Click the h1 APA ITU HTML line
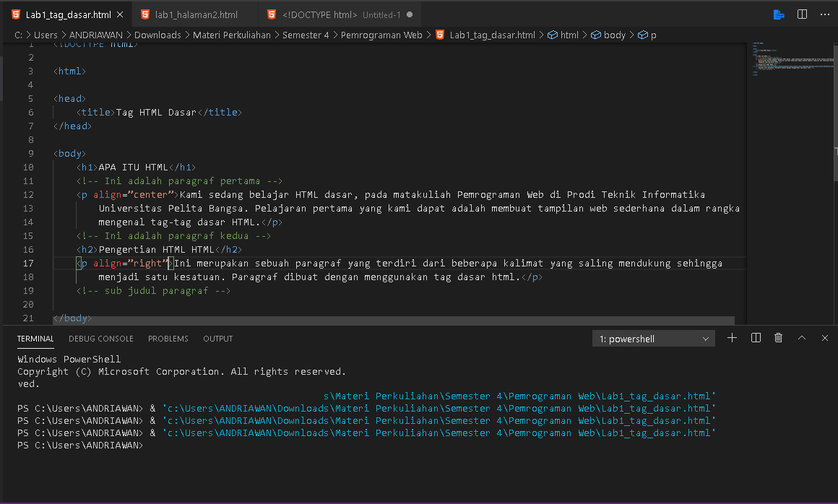Image resolution: width=838 pixels, height=504 pixels. [x=136, y=167]
